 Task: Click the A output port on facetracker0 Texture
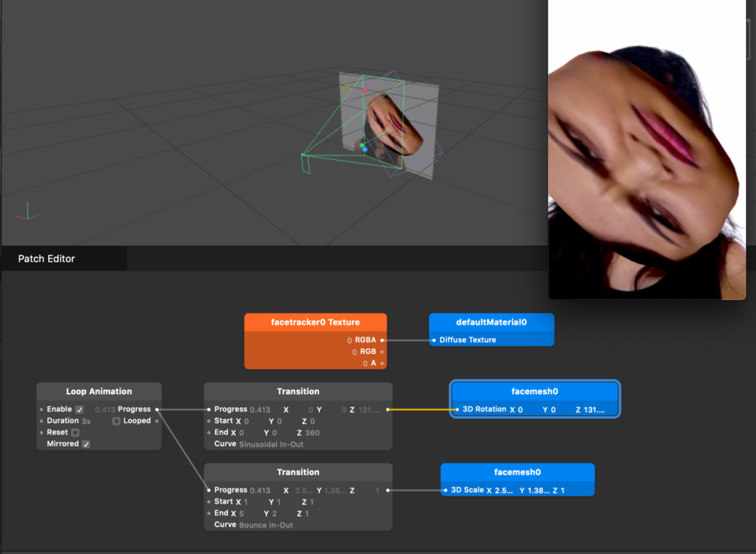click(382, 362)
